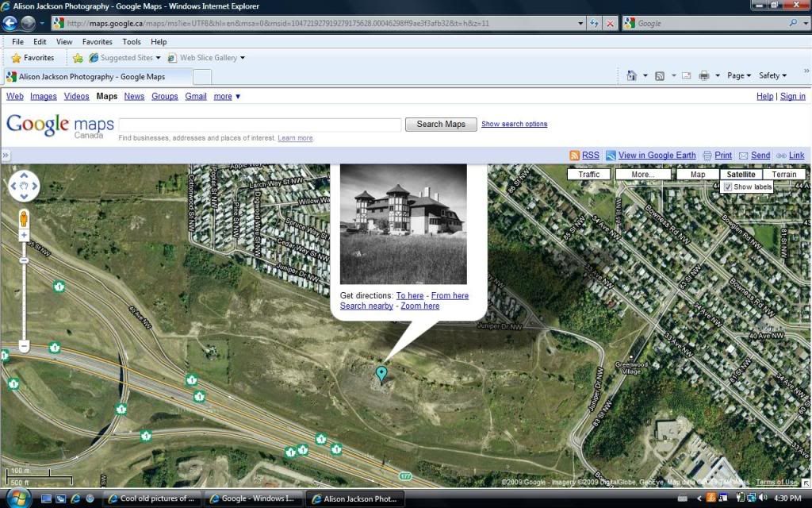Screen dimensions: 812x508
Task: Open the Edit menu
Action: [x=40, y=41]
